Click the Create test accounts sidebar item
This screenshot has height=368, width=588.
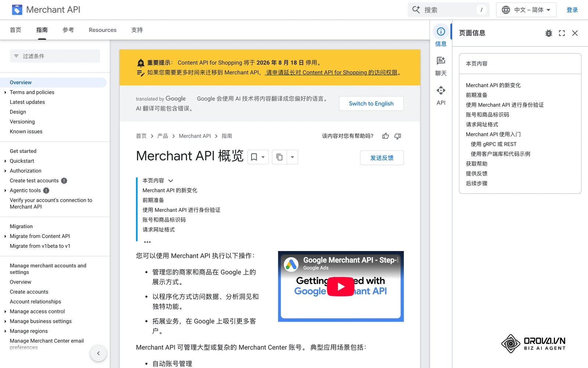pos(34,181)
